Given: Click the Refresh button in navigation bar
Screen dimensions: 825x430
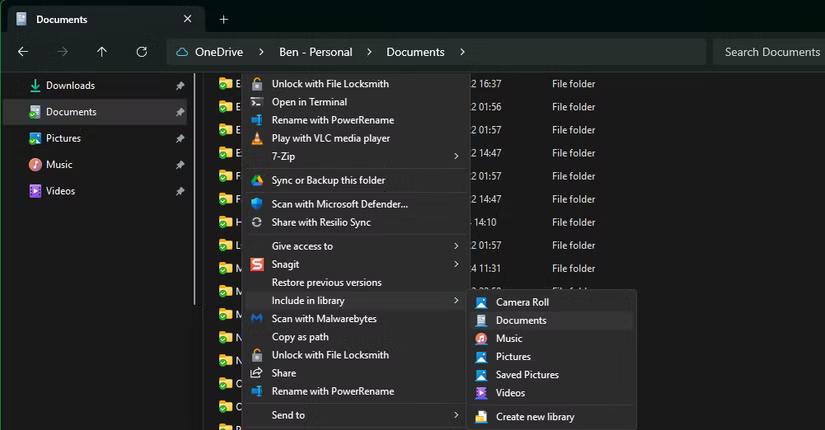Looking at the screenshot, I should click(x=141, y=52).
